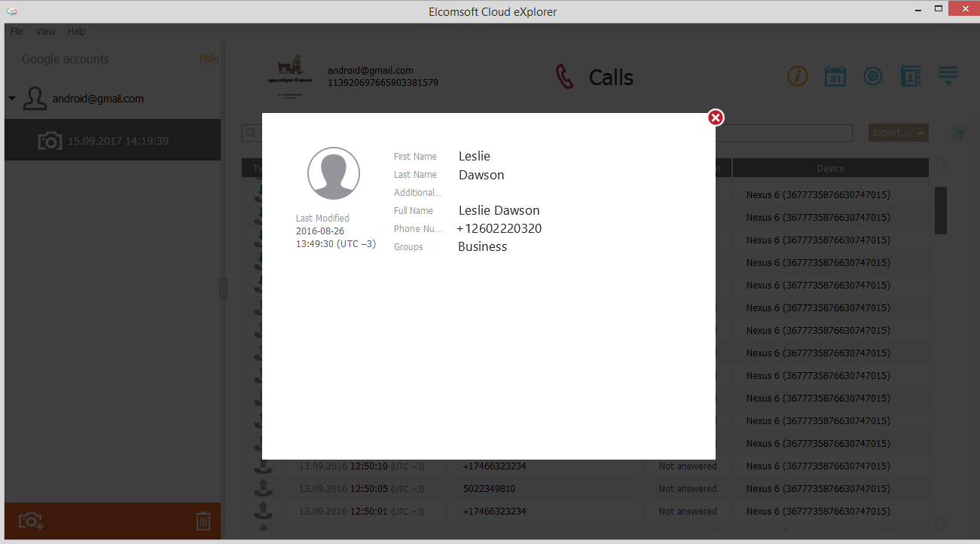Screen dimensions: 980x544
Task: Open the File menu
Action: click(17, 32)
